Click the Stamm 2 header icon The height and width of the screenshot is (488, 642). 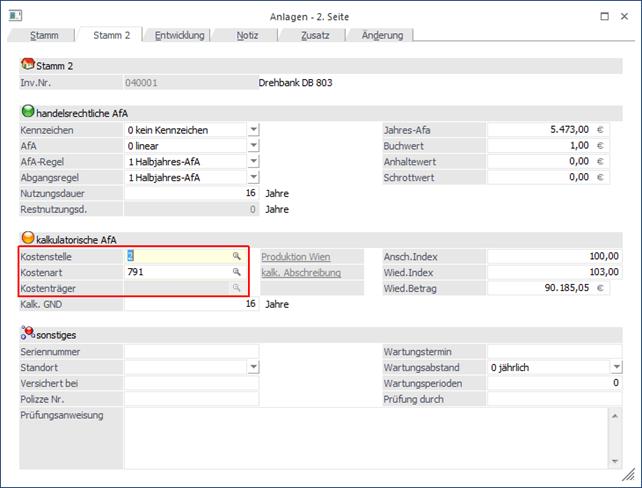click(x=27, y=66)
